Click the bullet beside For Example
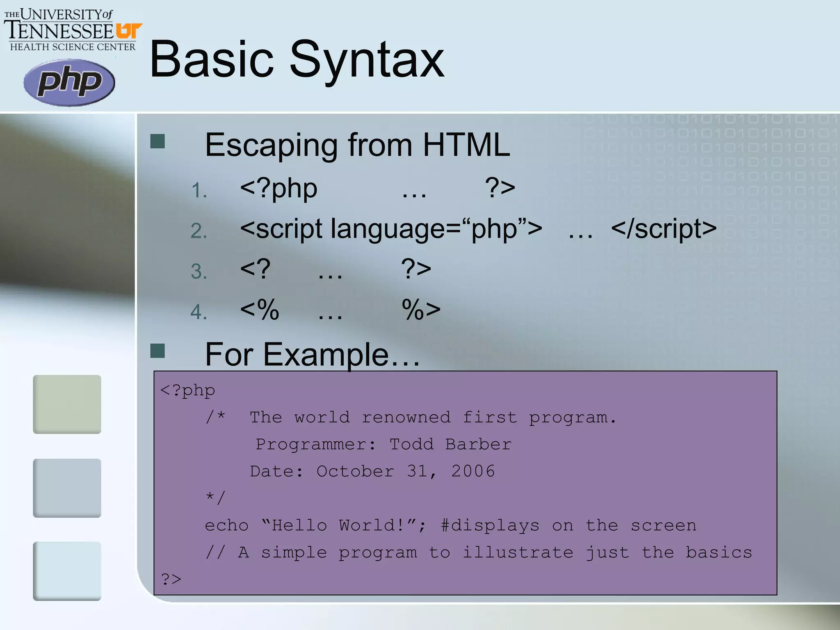This screenshot has width=840, height=630. 157,351
